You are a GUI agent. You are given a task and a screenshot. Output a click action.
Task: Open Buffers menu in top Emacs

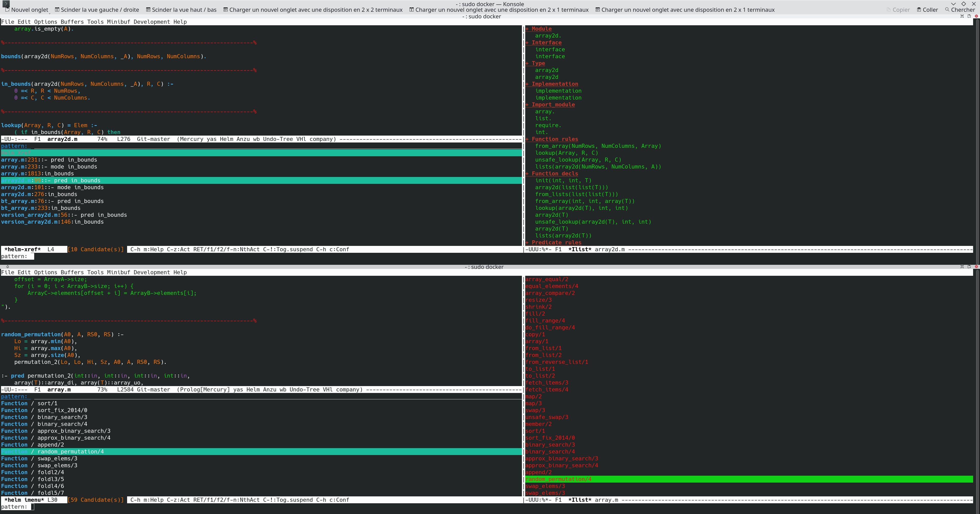click(72, 22)
